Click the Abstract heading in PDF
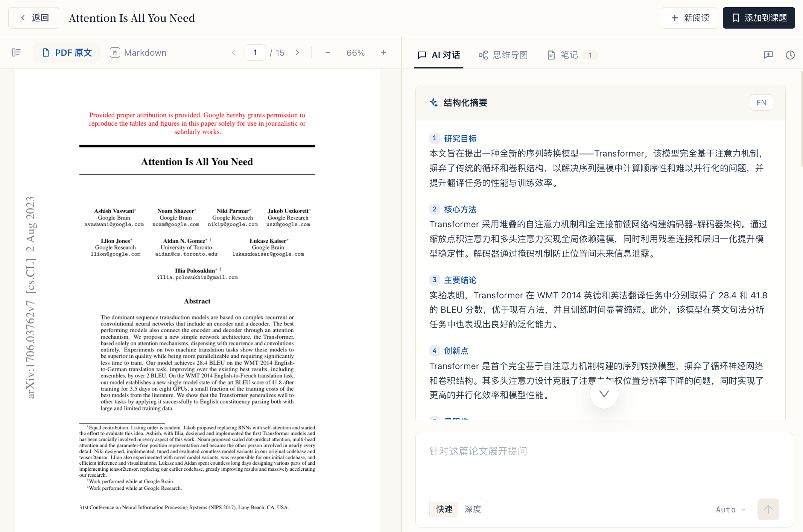Screen dimensions: 803x532 (x=197, y=301)
